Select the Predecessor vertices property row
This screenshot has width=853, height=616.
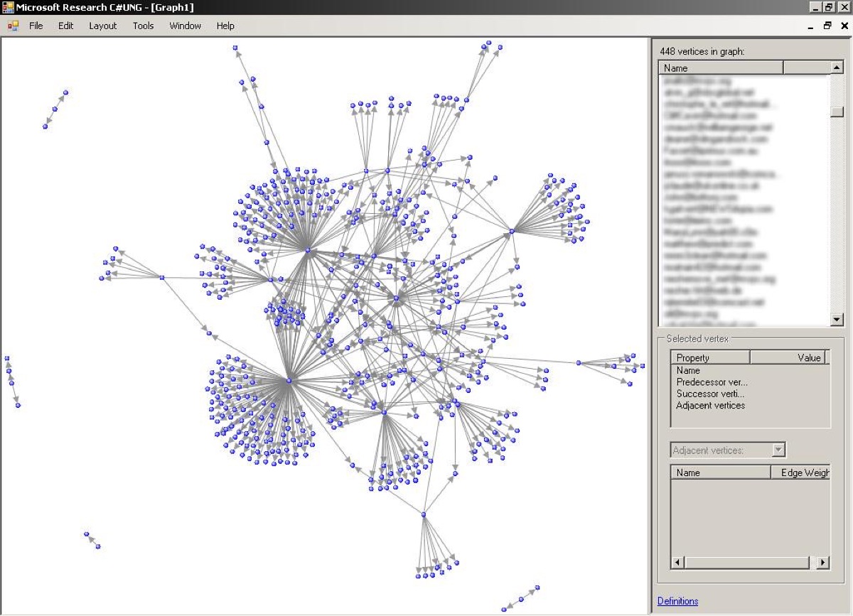coord(712,382)
